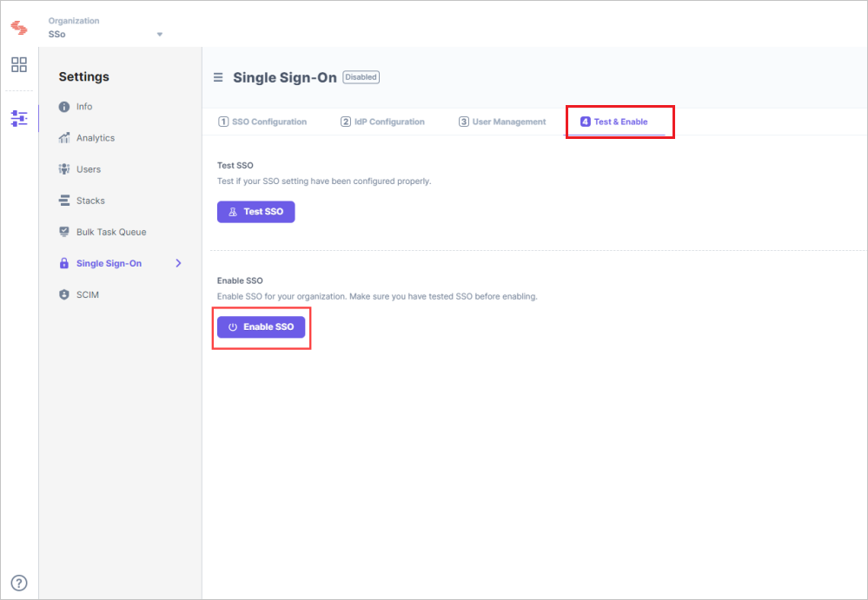Image resolution: width=868 pixels, height=600 pixels.
Task: Expand the Single Sign-On chevron
Action: (x=179, y=262)
